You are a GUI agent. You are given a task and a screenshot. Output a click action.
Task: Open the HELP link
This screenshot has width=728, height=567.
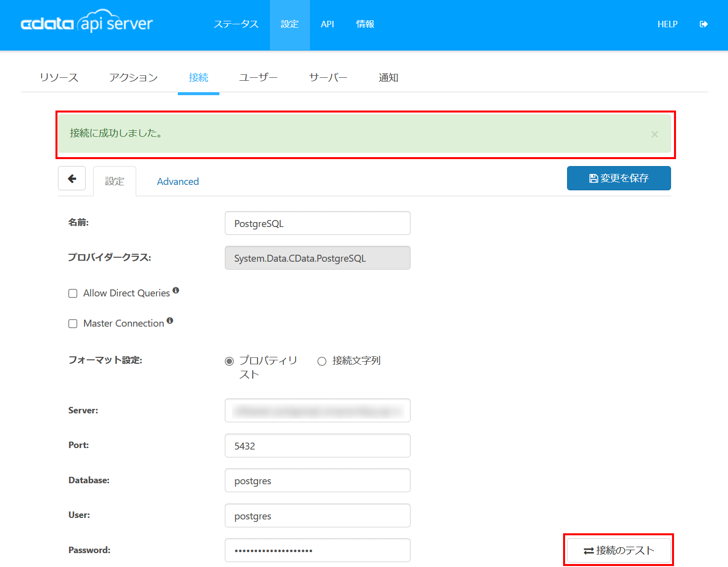pyautogui.click(x=667, y=24)
